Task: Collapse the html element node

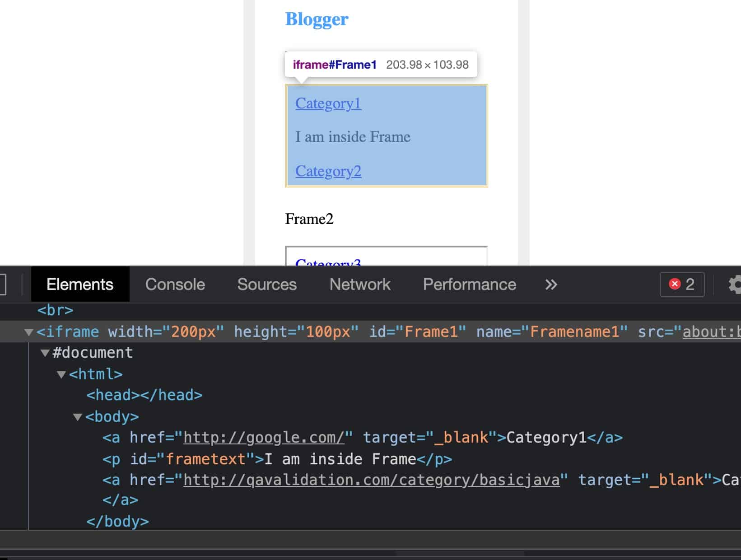Action: click(x=61, y=374)
